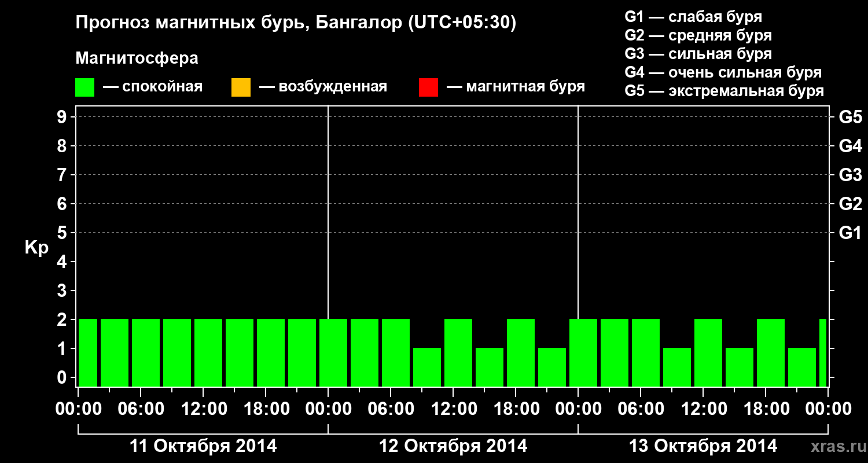Viewport: 868px width, 463px height.
Task: Click the '— возбужденная' legend label
Action: (x=323, y=87)
